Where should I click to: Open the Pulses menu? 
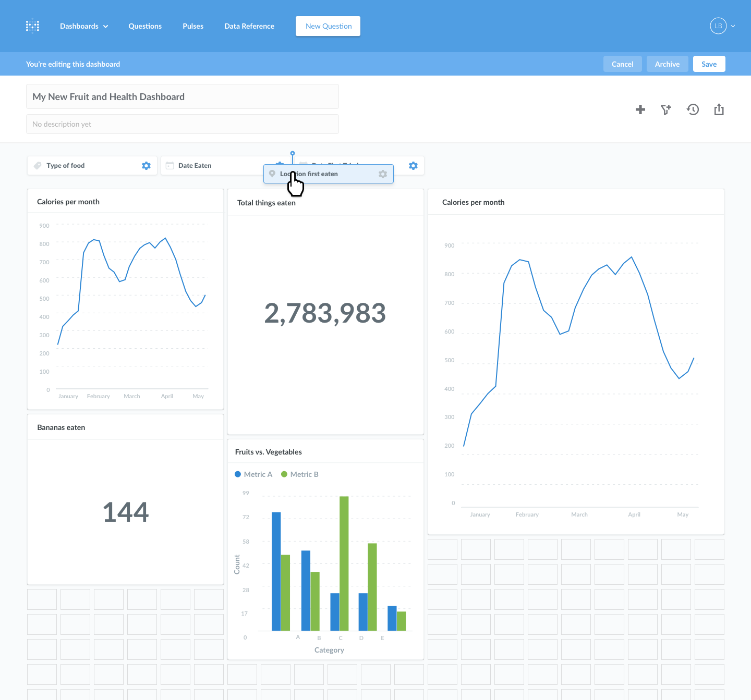click(192, 26)
